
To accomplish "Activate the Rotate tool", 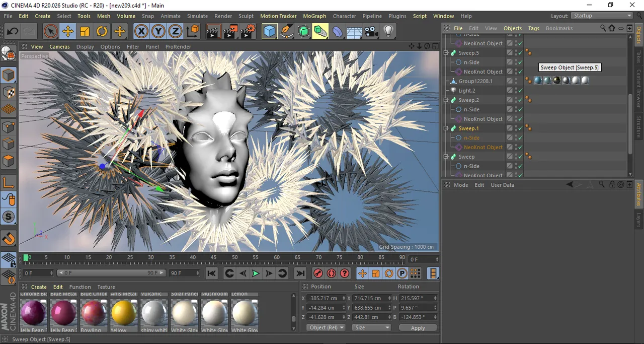I will click(102, 32).
